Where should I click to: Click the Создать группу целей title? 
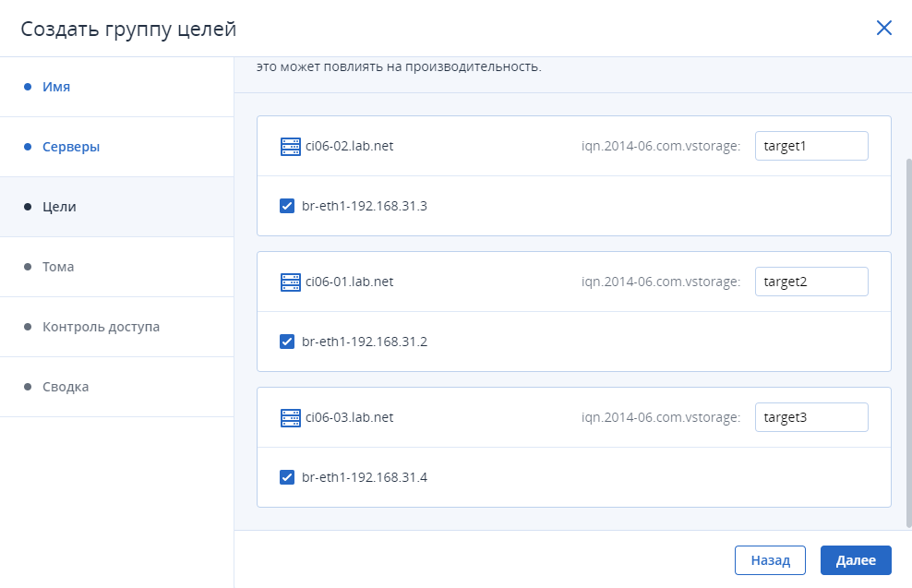point(128,30)
